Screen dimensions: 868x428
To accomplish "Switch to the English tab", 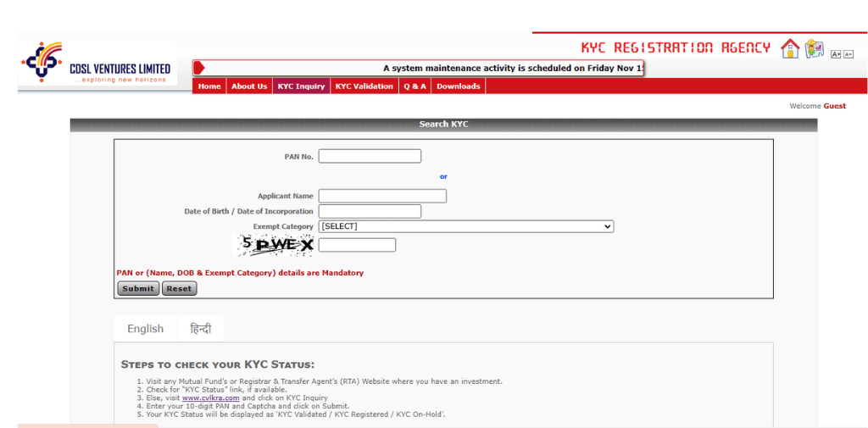I will coord(146,329).
